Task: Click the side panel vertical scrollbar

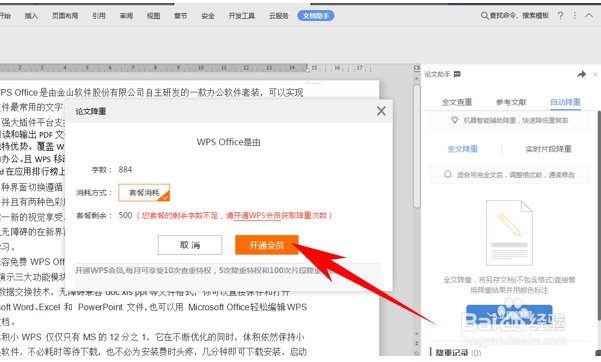Action: (599, 215)
